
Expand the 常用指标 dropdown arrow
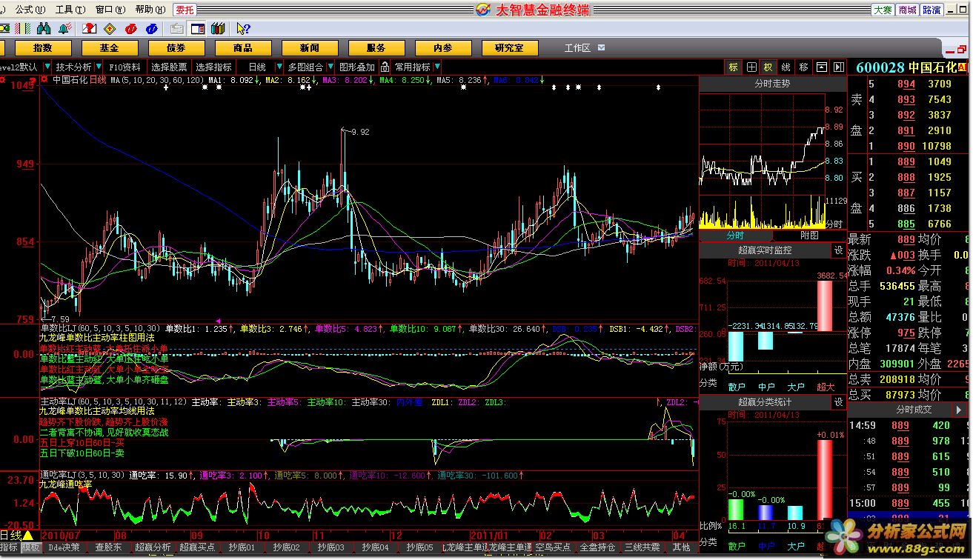click(437, 67)
